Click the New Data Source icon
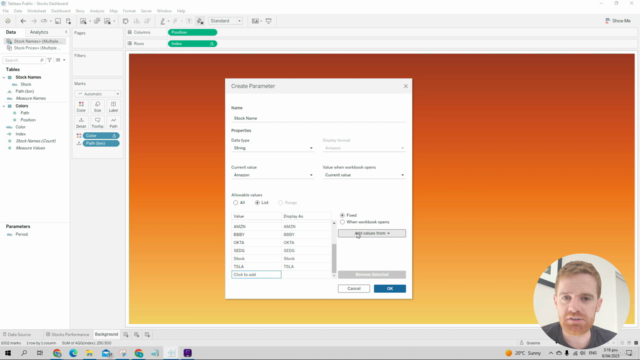Viewport: 640px width, 360px height. 68,21
